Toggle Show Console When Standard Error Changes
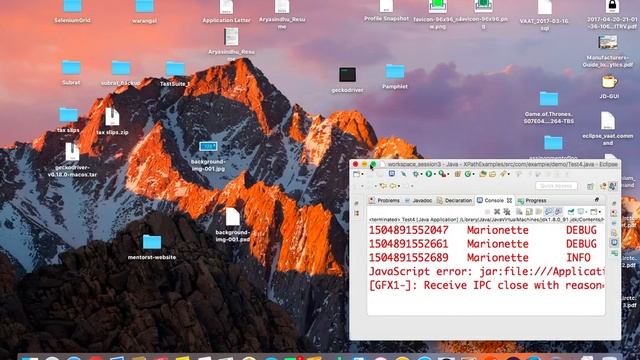Image resolution: width=640 pixels, height=360 pixels. click(x=558, y=212)
